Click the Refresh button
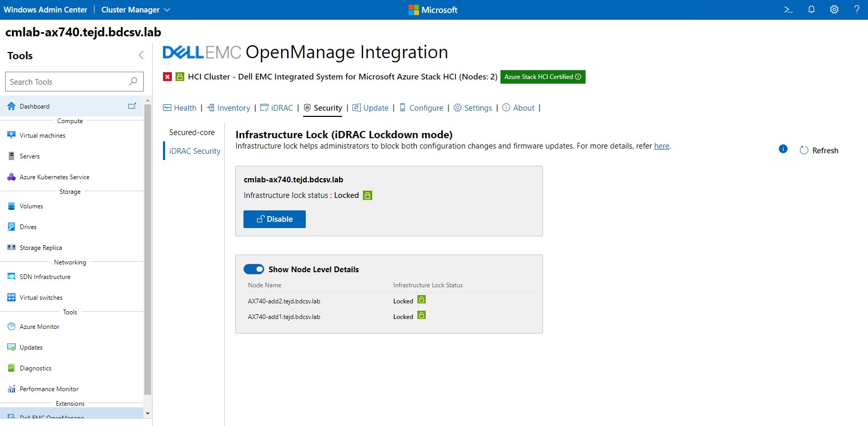Screen dimensions: 868x426 point(819,150)
